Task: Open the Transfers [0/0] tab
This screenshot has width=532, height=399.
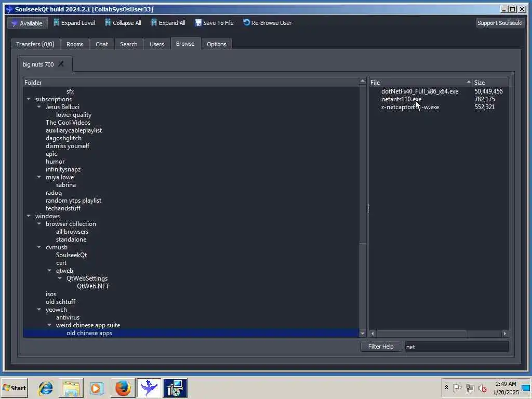Action: pos(35,44)
